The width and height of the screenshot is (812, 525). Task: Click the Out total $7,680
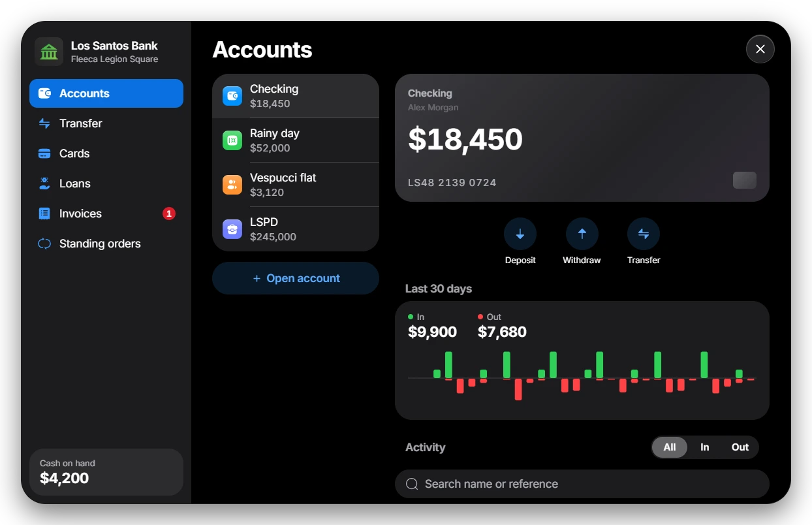coord(502,332)
